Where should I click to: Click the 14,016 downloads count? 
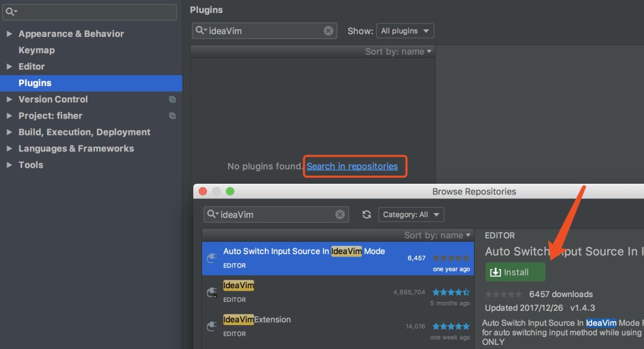point(415,326)
